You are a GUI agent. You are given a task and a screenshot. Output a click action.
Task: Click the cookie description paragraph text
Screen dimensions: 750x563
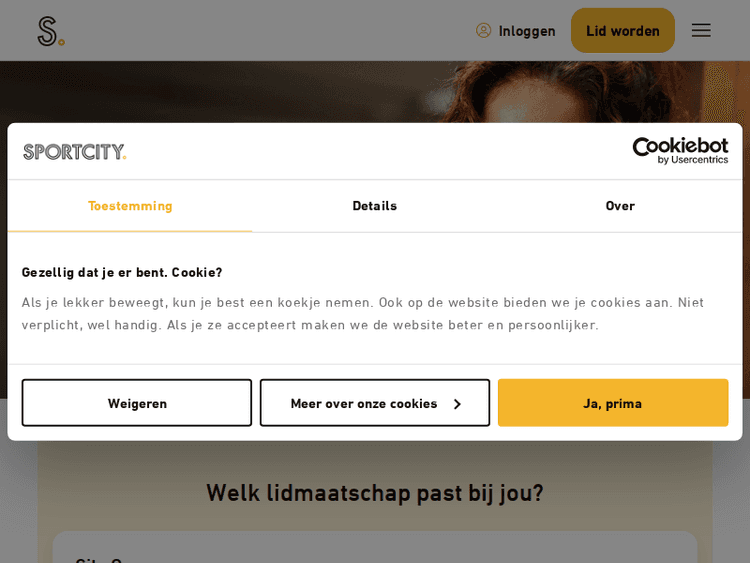363,313
